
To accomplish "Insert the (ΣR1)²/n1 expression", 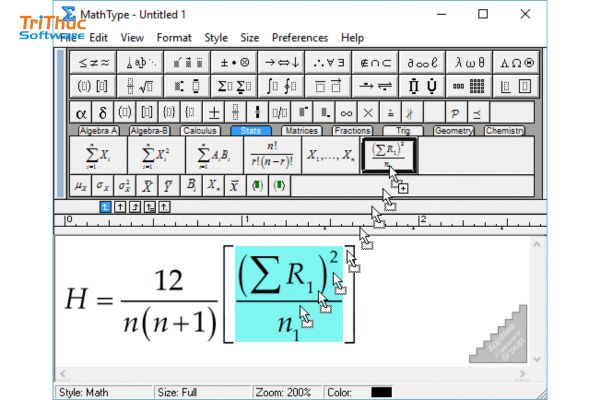I will point(388,155).
